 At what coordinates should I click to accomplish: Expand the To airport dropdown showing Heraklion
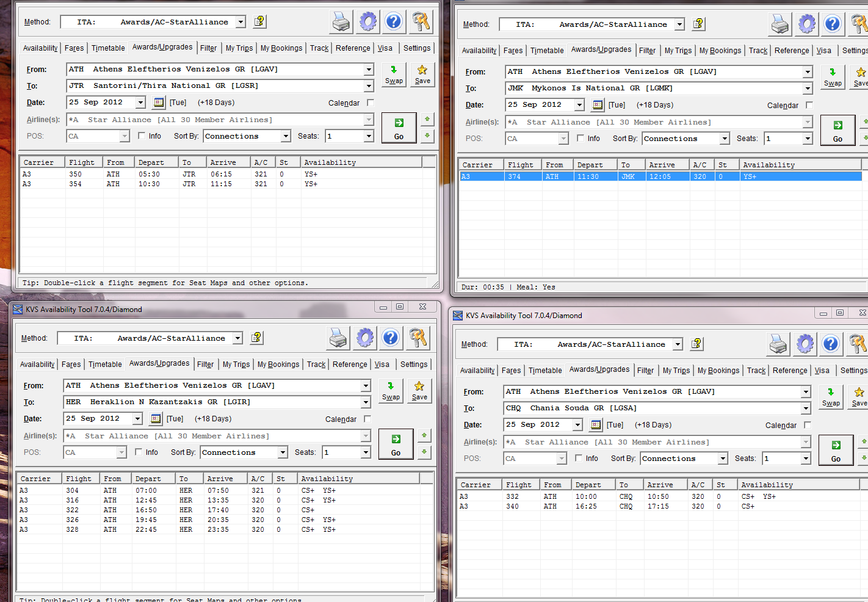[x=366, y=402]
